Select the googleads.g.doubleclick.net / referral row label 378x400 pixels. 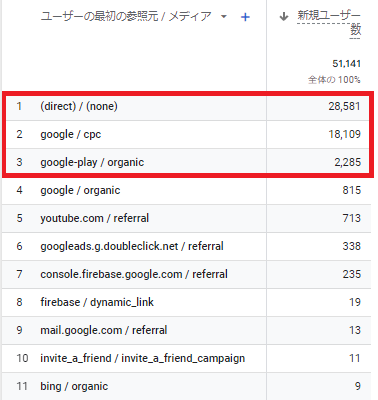[132, 246]
